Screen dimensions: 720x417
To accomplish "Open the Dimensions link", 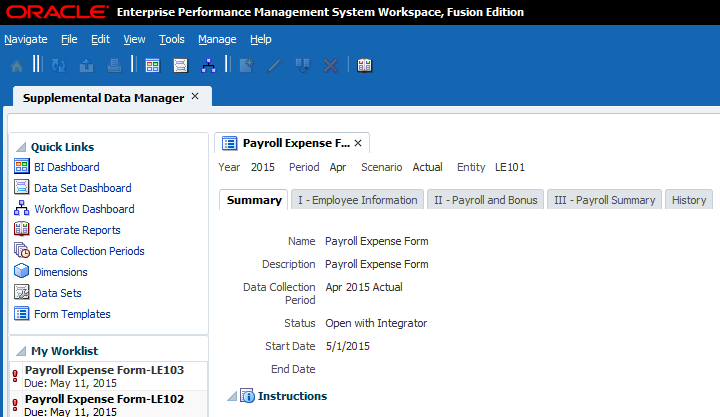I will click(61, 272).
